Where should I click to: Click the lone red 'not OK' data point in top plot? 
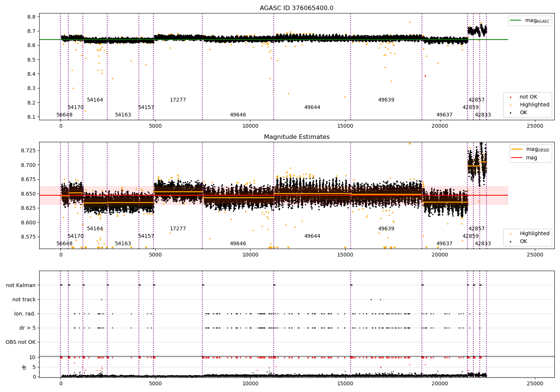(x=425, y=76)
